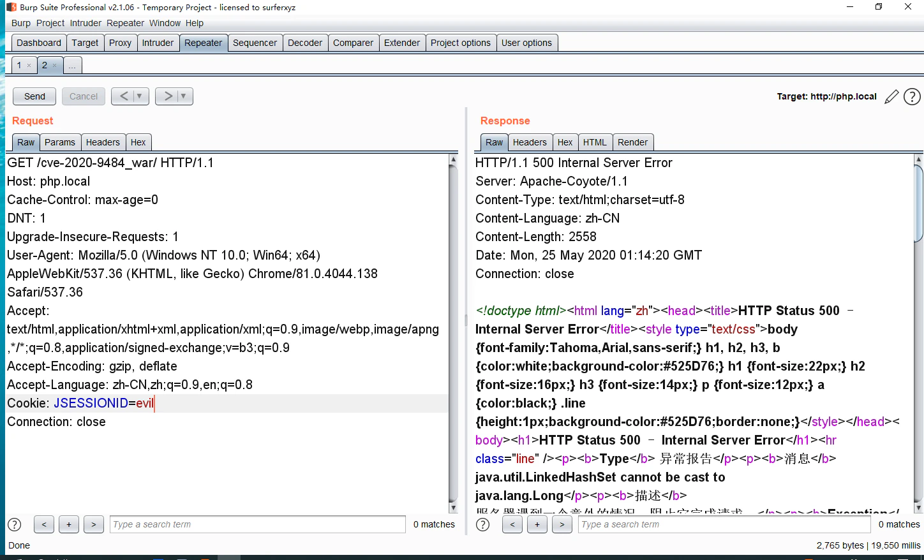This screenshot has height=560, width=924.
Task: Click the Target: http://php.local label
Action: 827,96
